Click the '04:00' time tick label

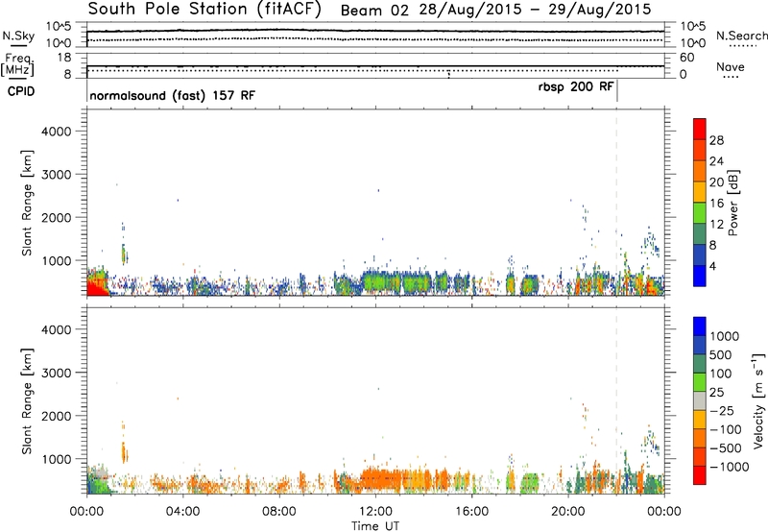point(182,512)
